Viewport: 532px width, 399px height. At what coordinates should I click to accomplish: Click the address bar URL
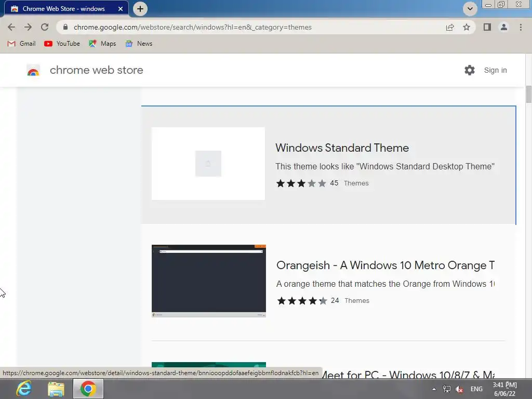[192, 27]
